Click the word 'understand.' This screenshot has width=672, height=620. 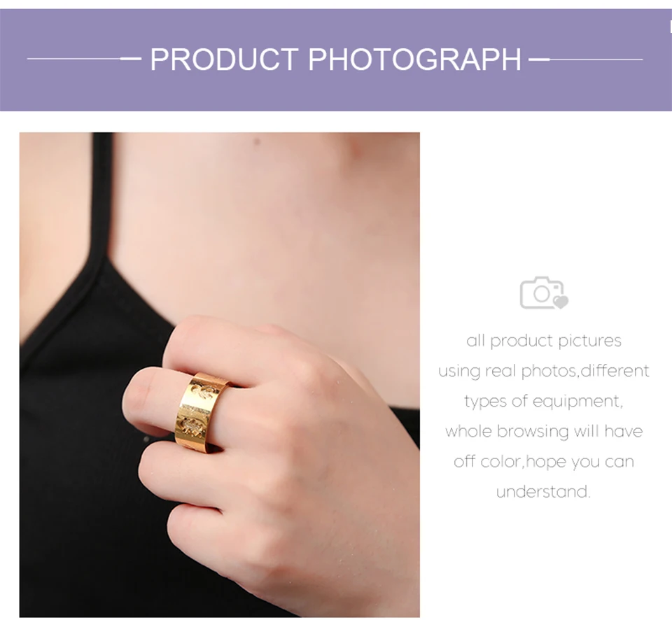(544, 491)
